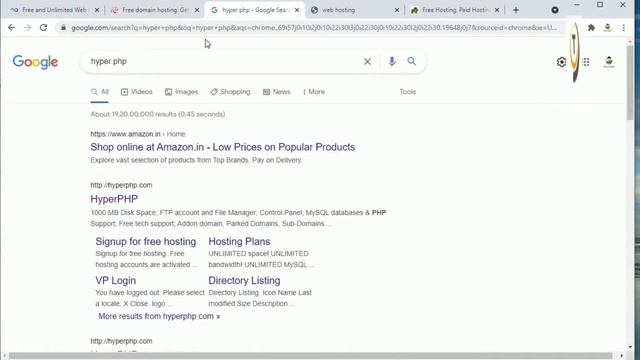Click the horizontal scrollbar at the bottom

[x=310, y=356]
